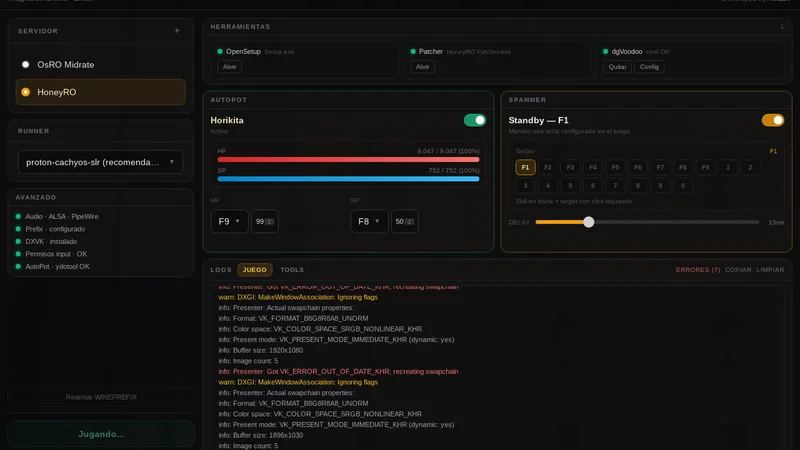
Task: Click 'DXVK · instalado' status row
Action: click(x=46, y=241)
